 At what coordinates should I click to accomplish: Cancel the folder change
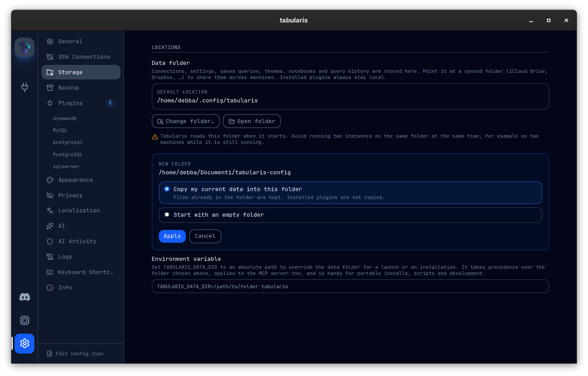coord(205,236)
